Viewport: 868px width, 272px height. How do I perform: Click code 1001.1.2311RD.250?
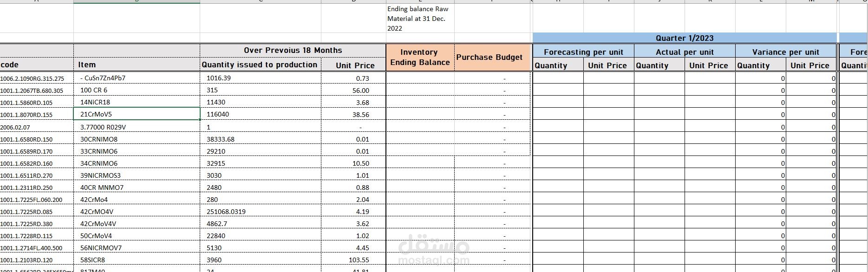pos(37,187)
